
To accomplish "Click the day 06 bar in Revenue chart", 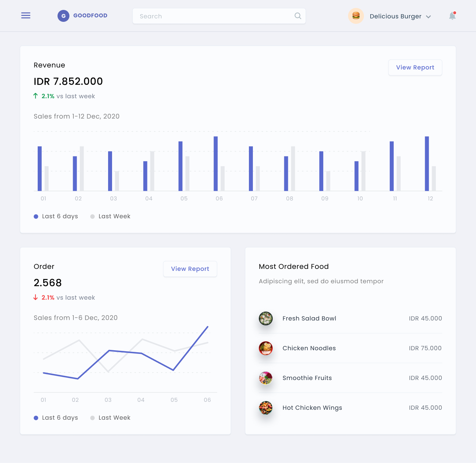I will coord(216,164).
